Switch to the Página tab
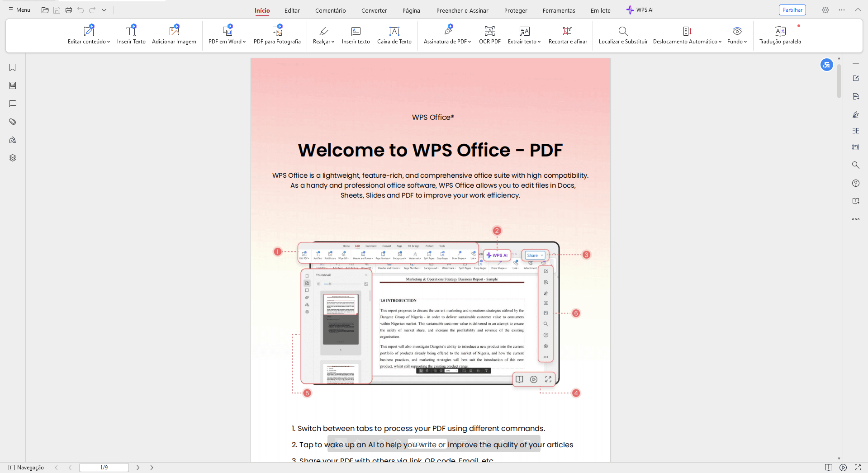 (x=411, y=10)
